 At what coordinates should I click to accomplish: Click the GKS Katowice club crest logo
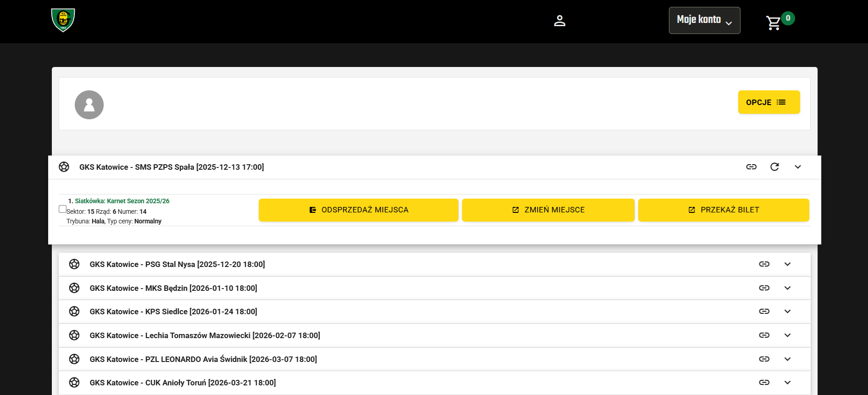tap(63, 20)
